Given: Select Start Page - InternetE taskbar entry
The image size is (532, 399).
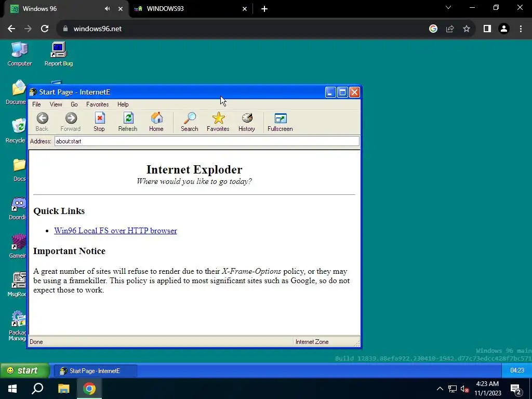Looking at the screenshot, I should pos(95,371).
